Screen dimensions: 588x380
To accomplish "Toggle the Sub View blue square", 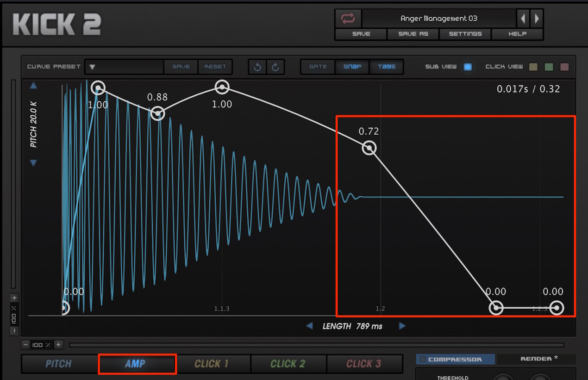I will coord(468,67).
